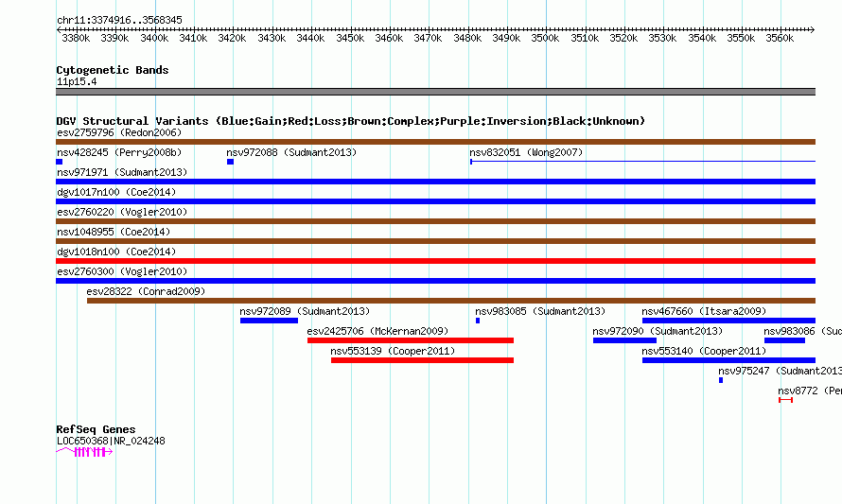Select the nsv972090 (Sudmant2013) blue bar
This screenshot has height=504, width=842.
click(x=624, y=340)
